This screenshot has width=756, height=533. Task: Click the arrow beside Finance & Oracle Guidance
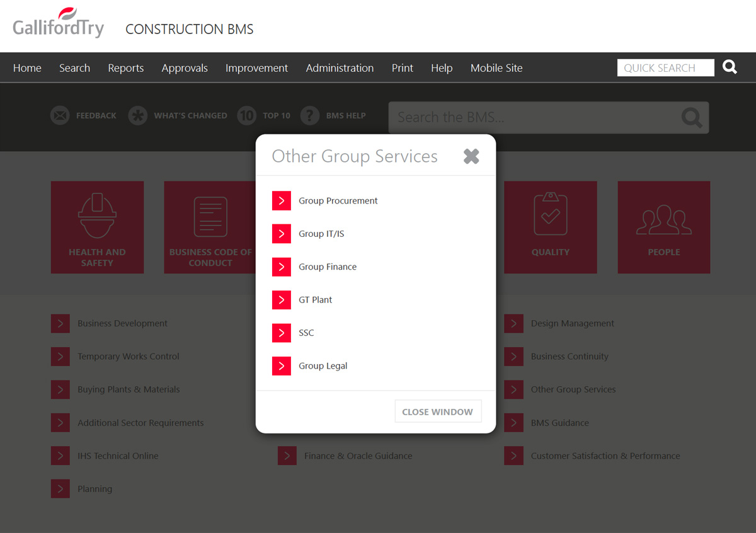click(287, 456)
